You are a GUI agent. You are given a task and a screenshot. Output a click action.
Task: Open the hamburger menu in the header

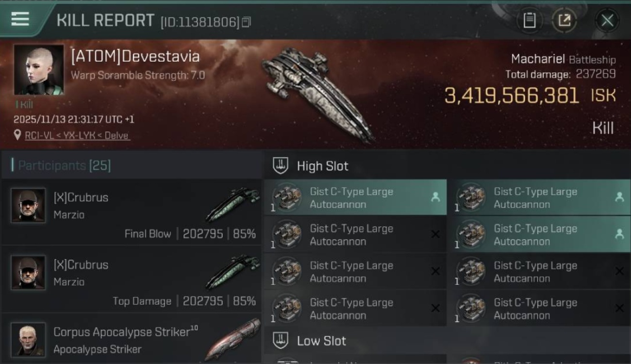(20, 19)
